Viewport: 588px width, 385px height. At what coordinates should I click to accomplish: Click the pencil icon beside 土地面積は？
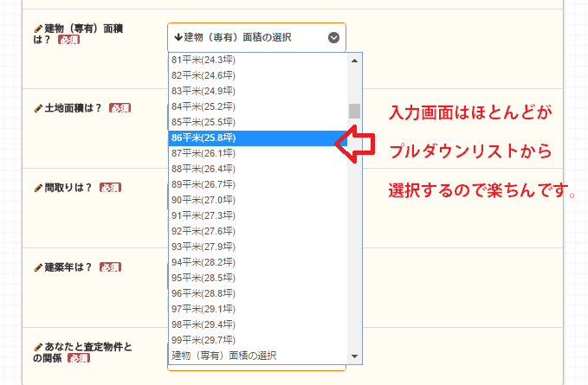[37, 108]
